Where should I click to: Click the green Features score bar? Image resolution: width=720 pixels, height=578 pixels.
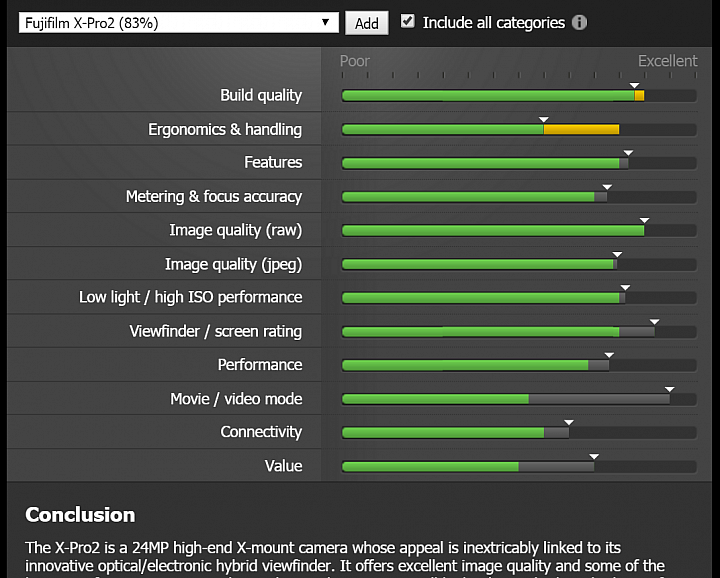480,163
